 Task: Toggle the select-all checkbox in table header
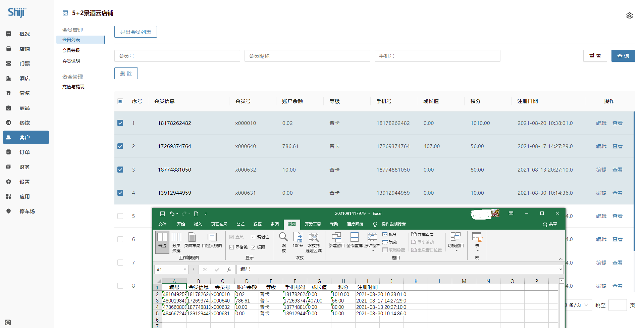120,101
